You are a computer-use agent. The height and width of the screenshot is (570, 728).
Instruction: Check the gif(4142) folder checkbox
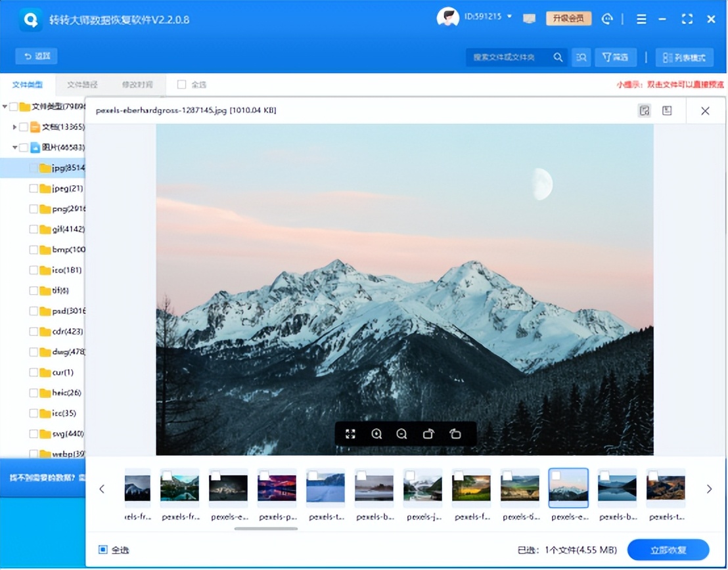tap(34, 229)
